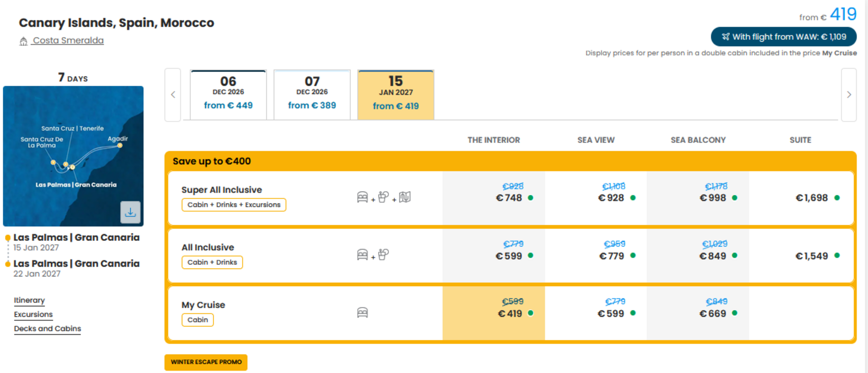Viewport: 868px width, 373px height.
Task: Switch to 06 Dec 2026 departure tab
Action: point(228,95)
